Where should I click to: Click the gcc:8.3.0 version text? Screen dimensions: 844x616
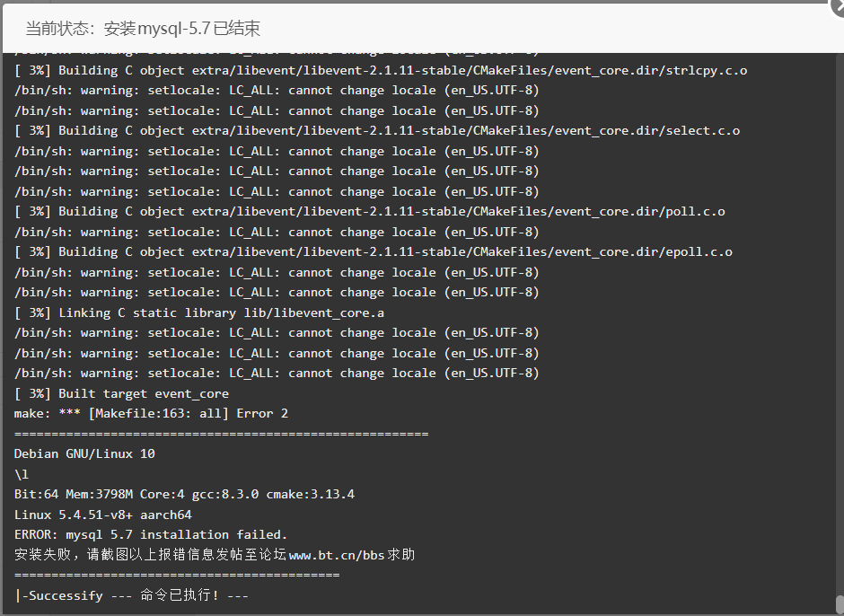coord(225,494)
